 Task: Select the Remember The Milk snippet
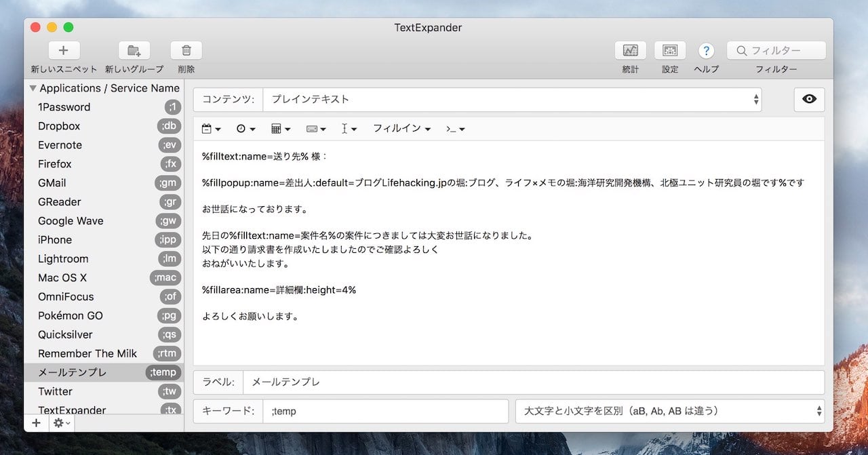click(x=104, y=354)
